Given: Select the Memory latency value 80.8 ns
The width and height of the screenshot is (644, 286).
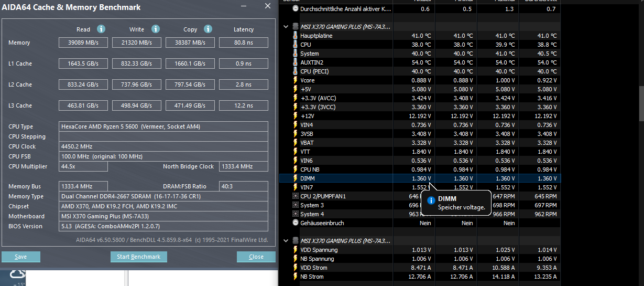Looking at the screenshot, I should coord(244,43).
